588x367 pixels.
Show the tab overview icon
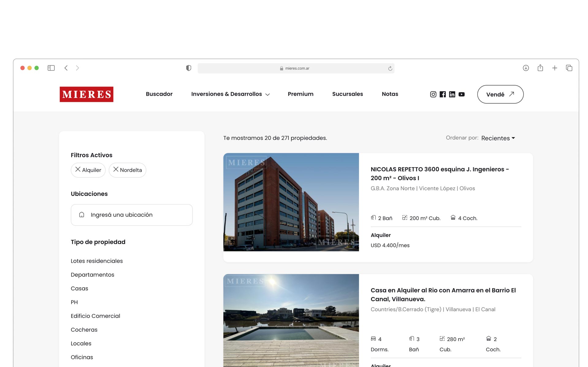569,68
